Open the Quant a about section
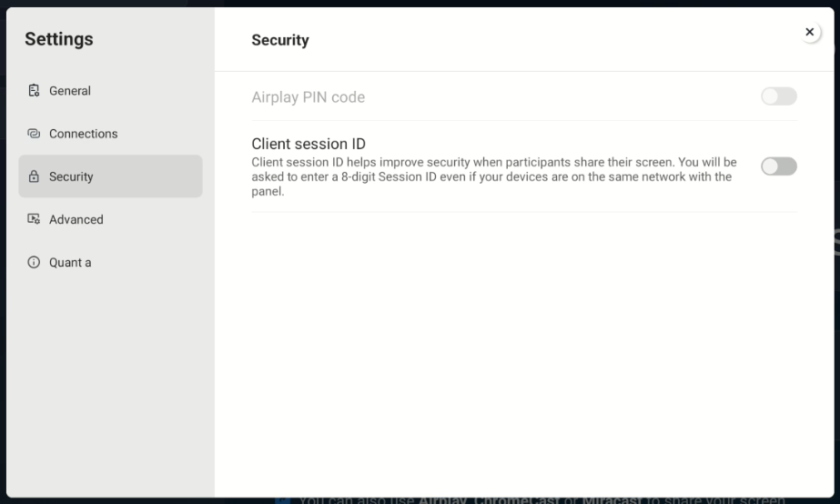The image size is (840, 504). click(70, 262)
